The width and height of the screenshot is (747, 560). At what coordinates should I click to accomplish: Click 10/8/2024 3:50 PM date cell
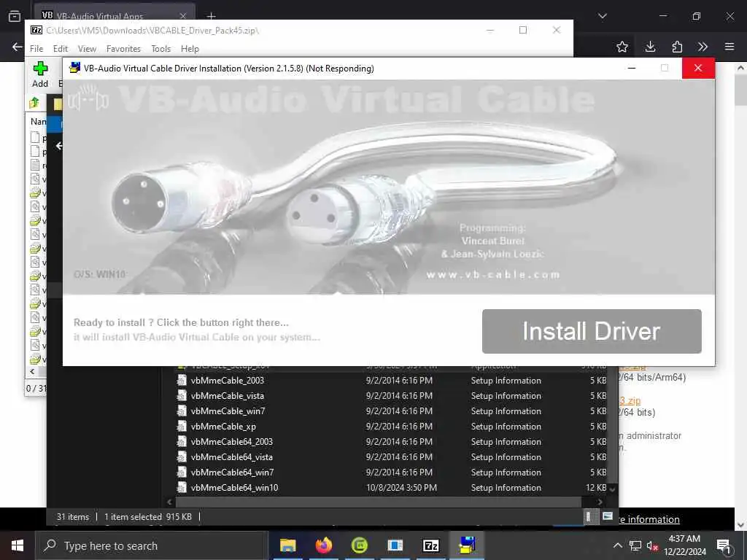(x=401, y=488)
